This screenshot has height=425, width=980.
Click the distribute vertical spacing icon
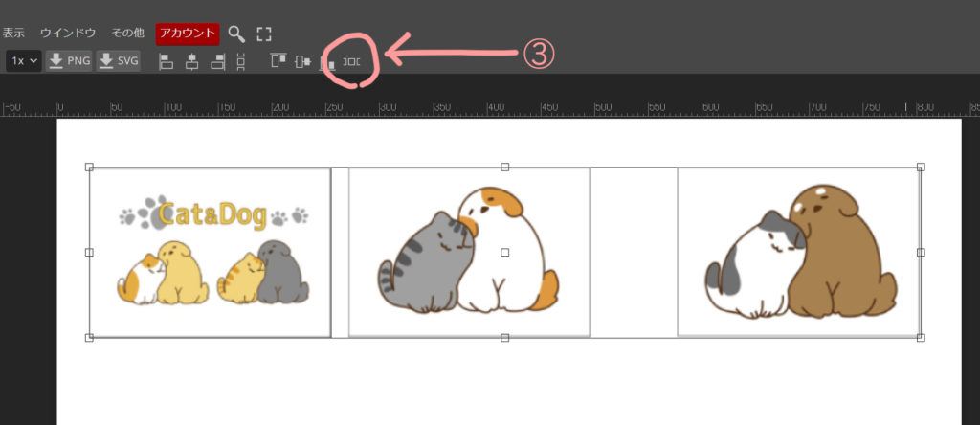241,62
